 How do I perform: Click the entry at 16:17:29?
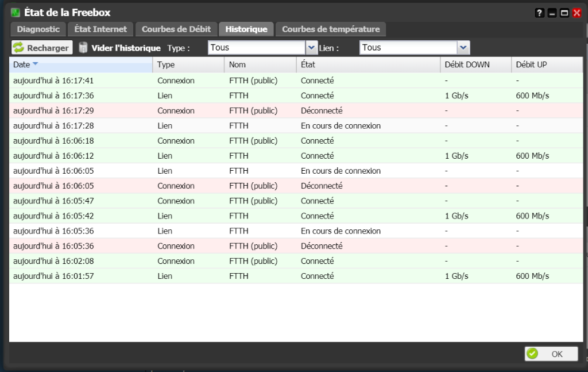point(296,111)
